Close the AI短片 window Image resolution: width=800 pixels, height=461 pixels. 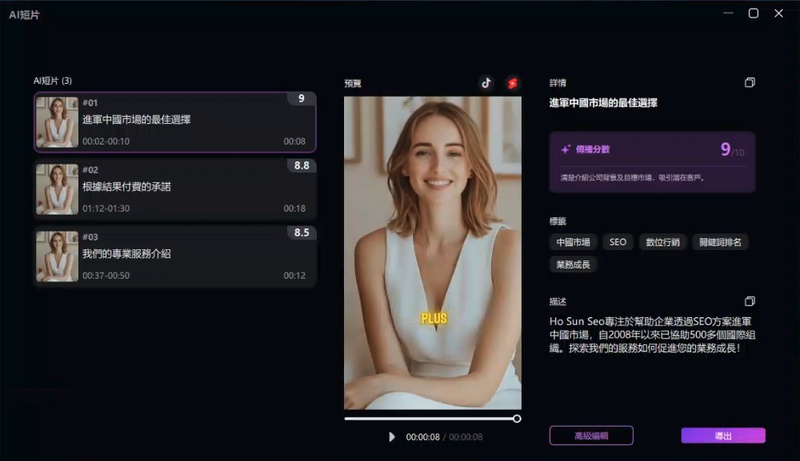pyautogui.click(x=779, y=13)
